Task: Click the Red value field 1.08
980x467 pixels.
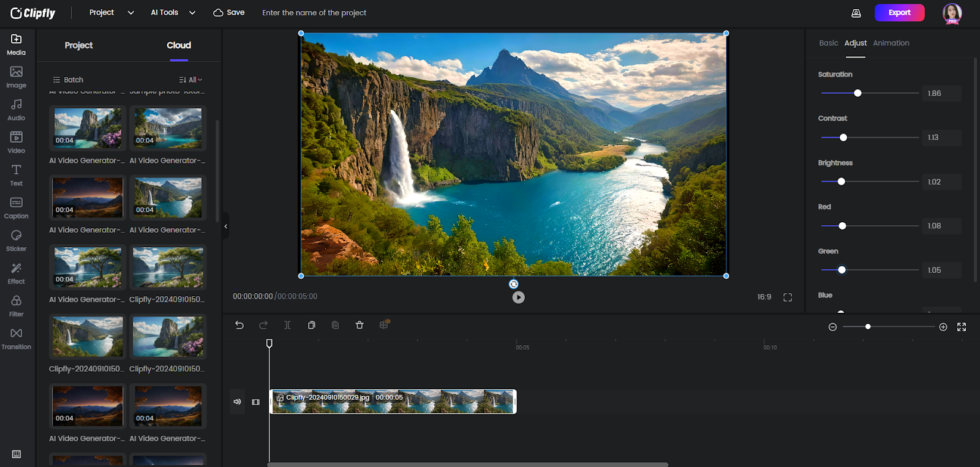Action: (941, 226)
